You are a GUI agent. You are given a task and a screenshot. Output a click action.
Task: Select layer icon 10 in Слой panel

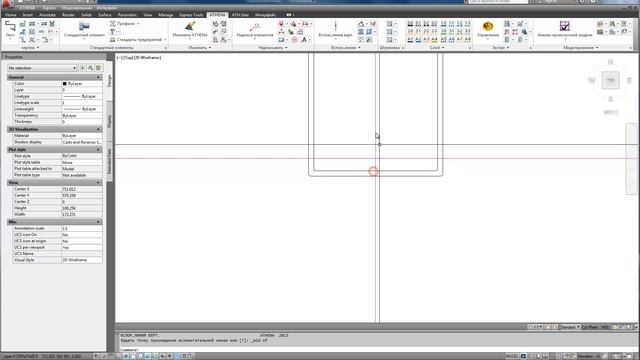coord(444,24)
